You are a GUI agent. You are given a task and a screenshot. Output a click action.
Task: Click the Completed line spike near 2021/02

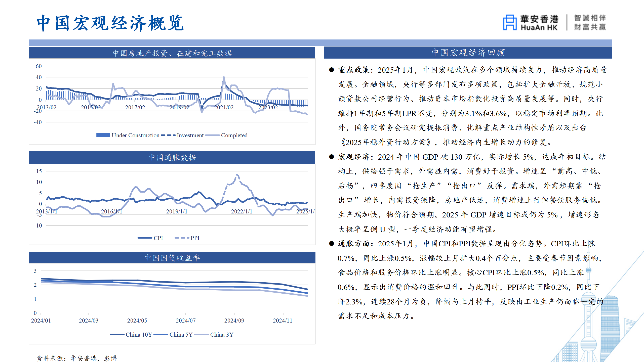point(224,78)
